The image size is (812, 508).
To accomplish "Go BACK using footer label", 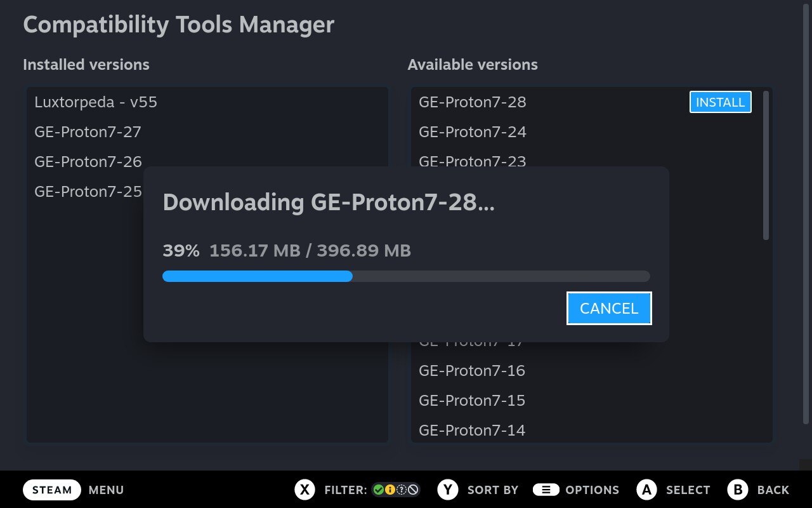I will click(773, 490).
